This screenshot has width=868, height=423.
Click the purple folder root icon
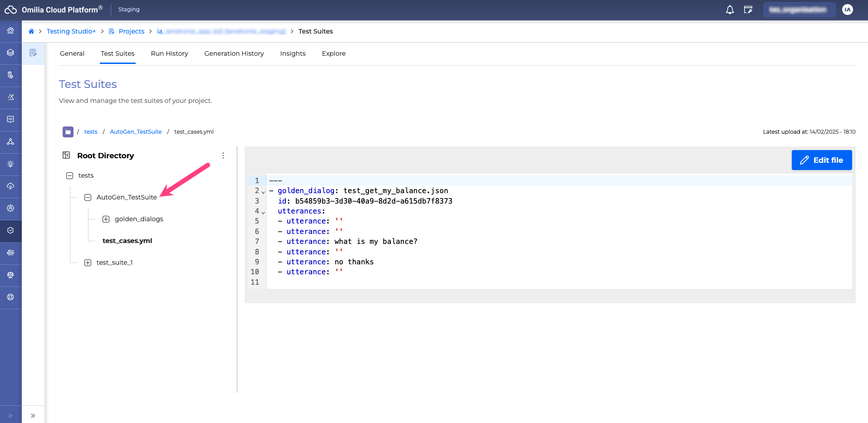pyautogui.click(x=68, y=132)
